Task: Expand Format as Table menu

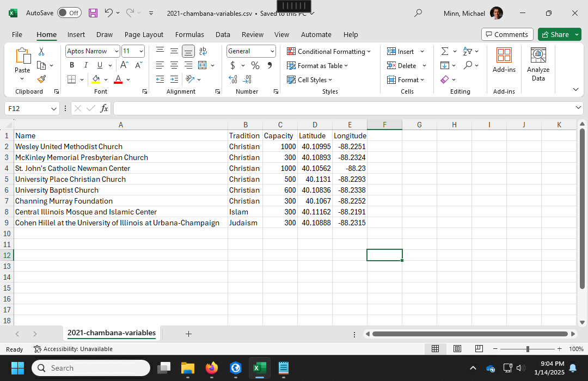Action: point(317,66)
